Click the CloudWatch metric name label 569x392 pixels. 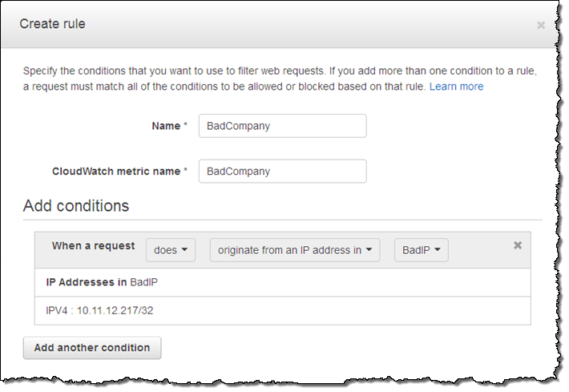point(116,171)
